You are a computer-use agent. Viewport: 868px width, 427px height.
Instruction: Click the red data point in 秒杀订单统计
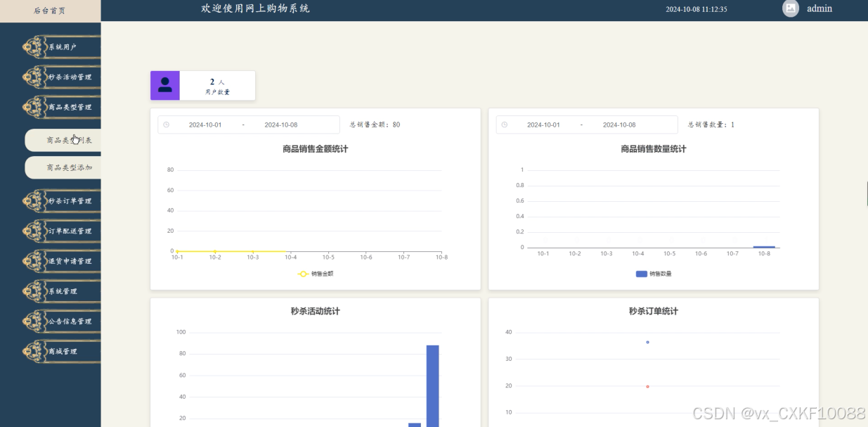(647, 386)
